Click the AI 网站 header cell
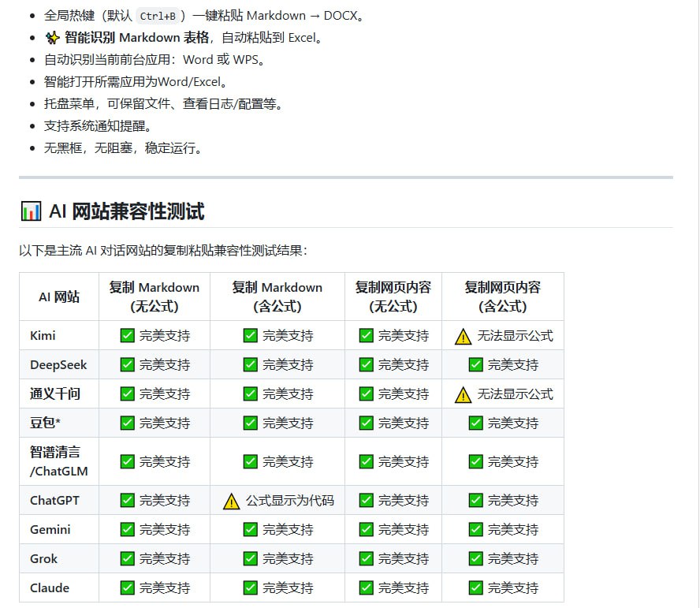The width and height of the screenshot is (700, 608). point(58,297)
